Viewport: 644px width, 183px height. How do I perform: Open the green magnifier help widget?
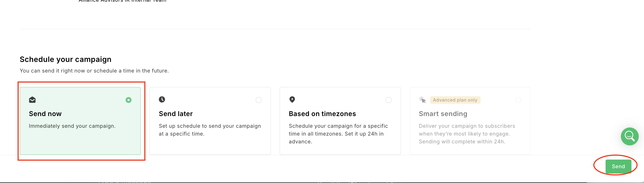click(x=630, y=136)
